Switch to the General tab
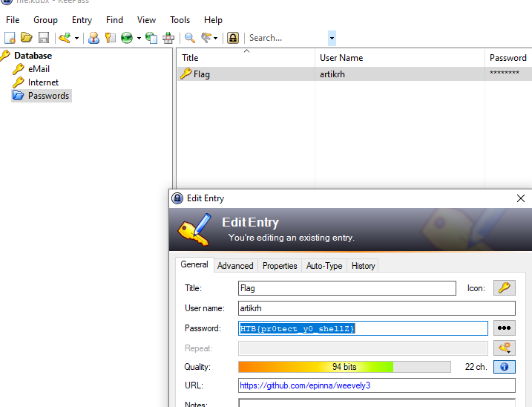 pos(194,264)
